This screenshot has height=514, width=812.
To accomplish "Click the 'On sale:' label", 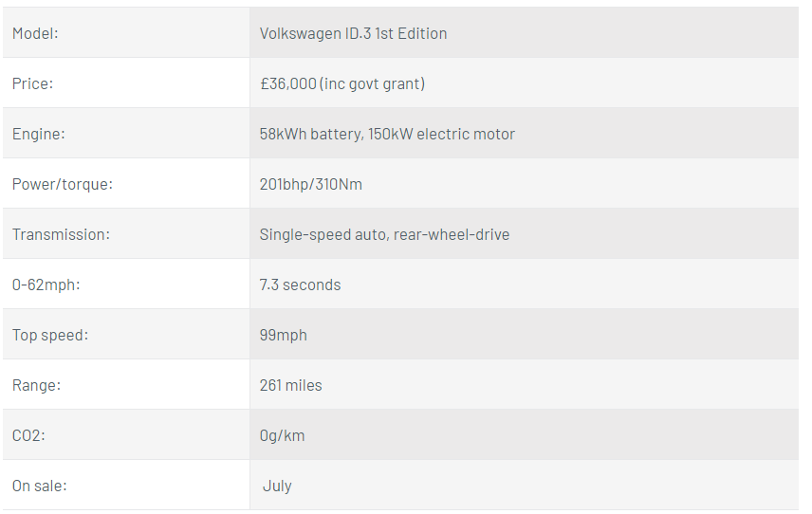I will [39, 486].
